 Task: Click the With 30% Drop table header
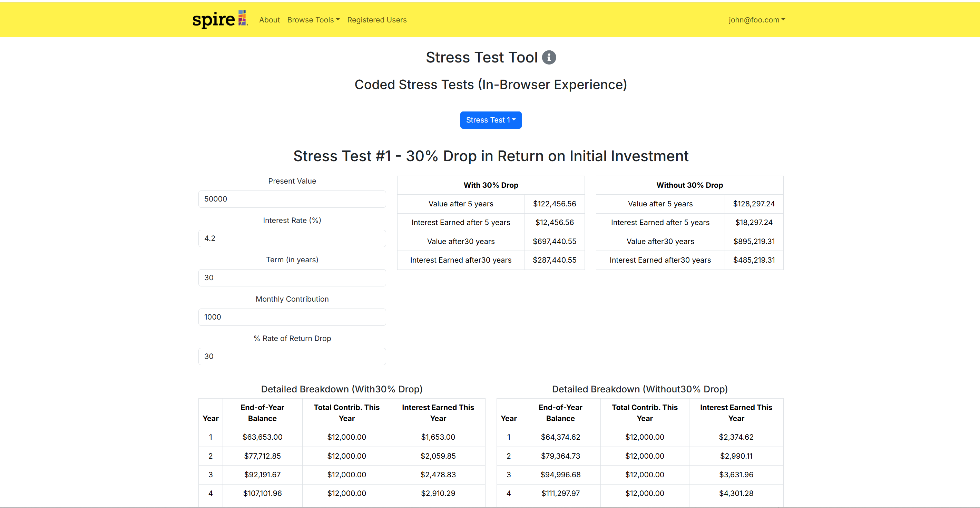point(491,185)
